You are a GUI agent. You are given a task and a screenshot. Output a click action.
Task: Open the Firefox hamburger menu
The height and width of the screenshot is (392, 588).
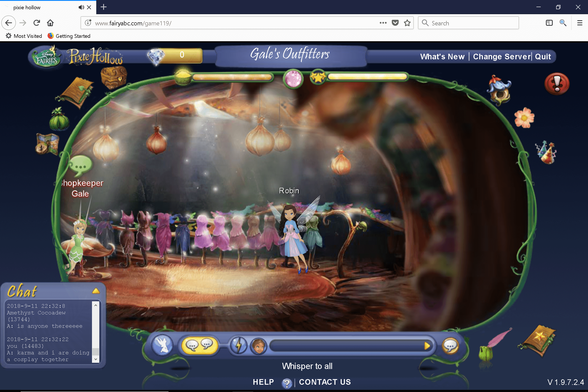pyautogui.click(x=579, y=23)
